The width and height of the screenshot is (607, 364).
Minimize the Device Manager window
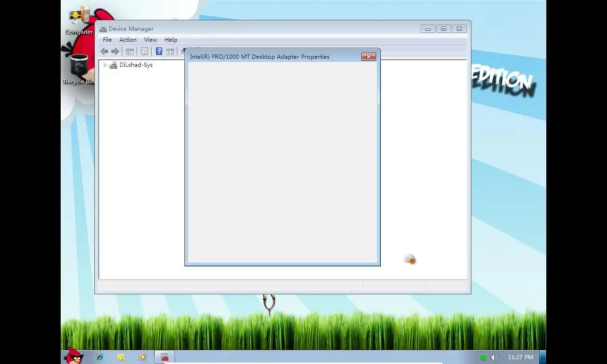(x=428, y=29)
